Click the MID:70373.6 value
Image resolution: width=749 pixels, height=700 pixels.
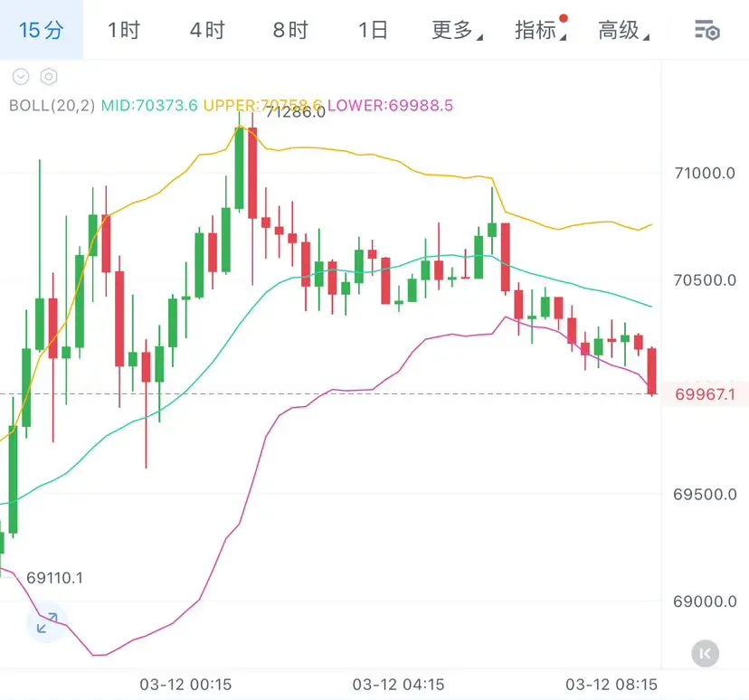click(x=149, y=105)
